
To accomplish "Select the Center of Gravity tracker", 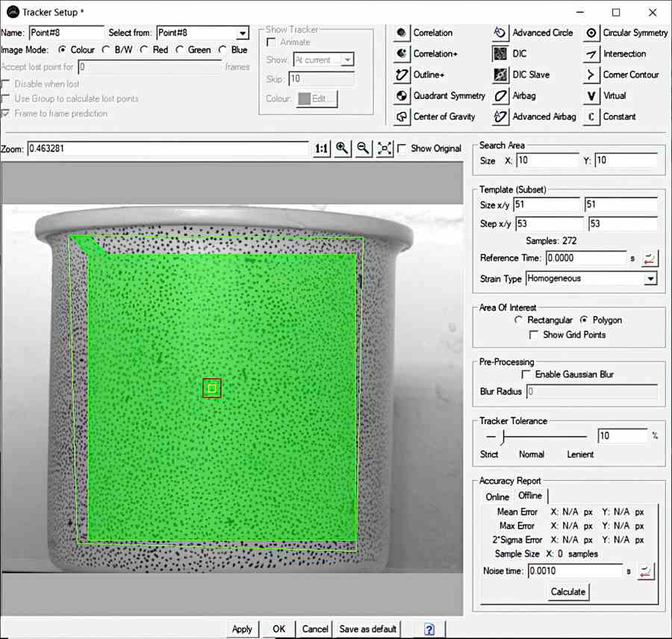I will (400, 116).
